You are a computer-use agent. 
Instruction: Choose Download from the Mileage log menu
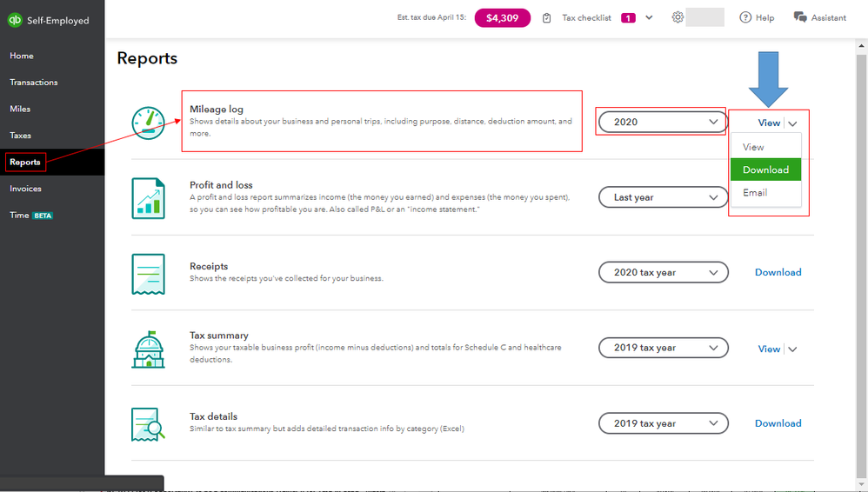(x=765, y=170)
